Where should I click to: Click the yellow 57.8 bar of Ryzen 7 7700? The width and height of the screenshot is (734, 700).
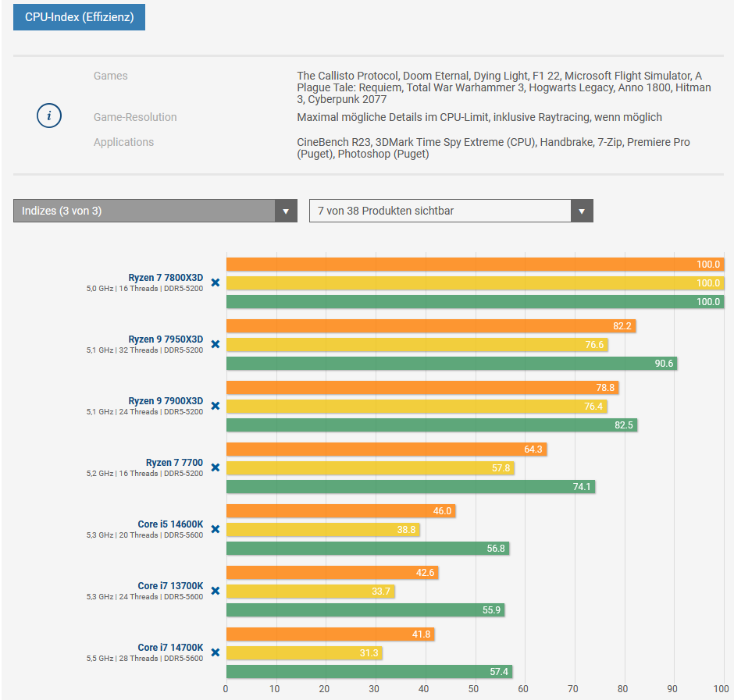370,468
